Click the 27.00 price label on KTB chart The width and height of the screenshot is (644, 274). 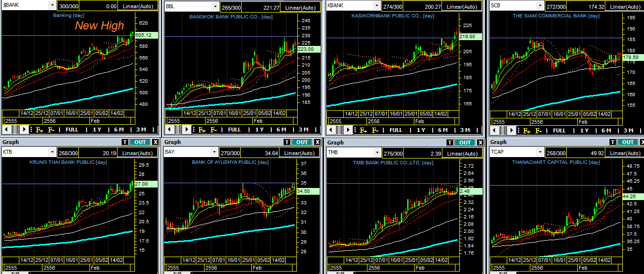pos(147,184)
